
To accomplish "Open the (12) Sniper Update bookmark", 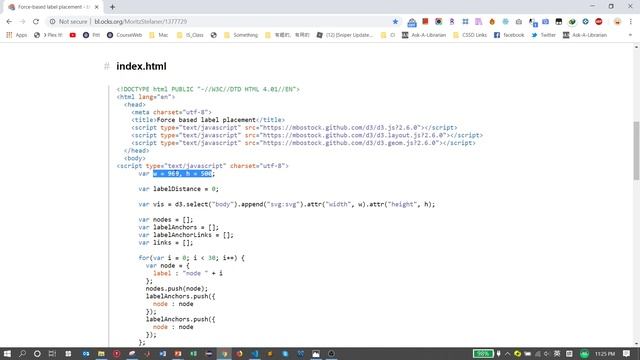I will pyautogui.click(x=345, y=35).
